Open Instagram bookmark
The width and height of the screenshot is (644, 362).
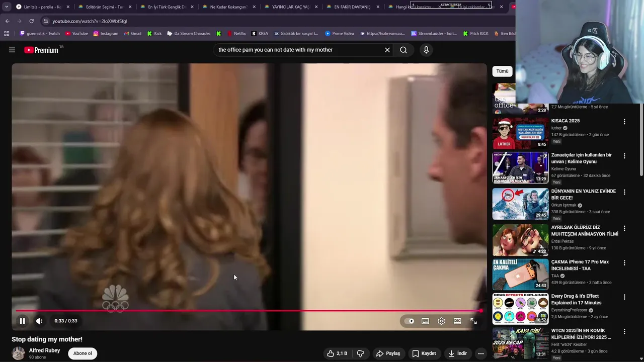(x=106, y=34)
